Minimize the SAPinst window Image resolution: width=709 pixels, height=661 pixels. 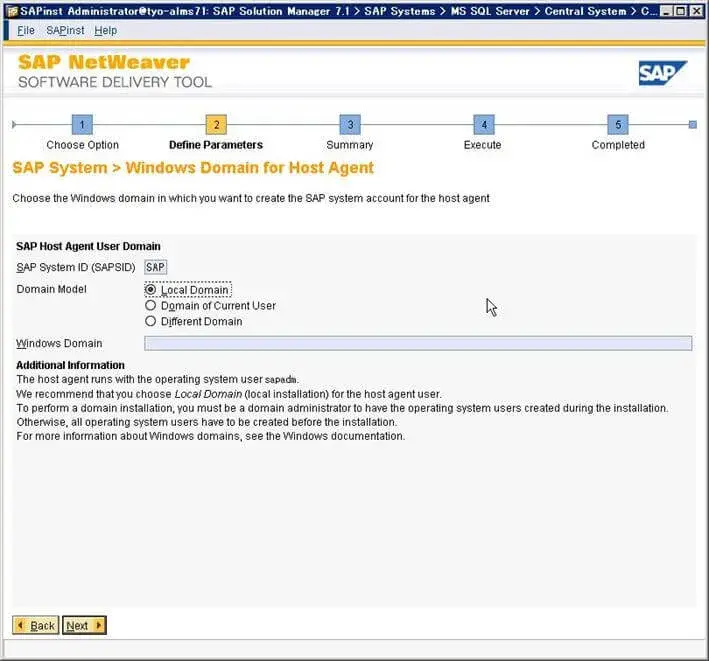coord(665,11)
